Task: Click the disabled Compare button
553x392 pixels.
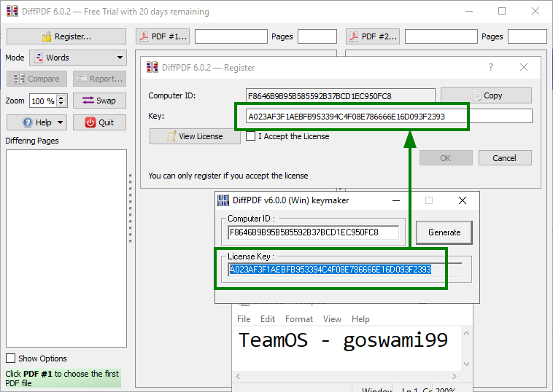Action: coord(36,79)
